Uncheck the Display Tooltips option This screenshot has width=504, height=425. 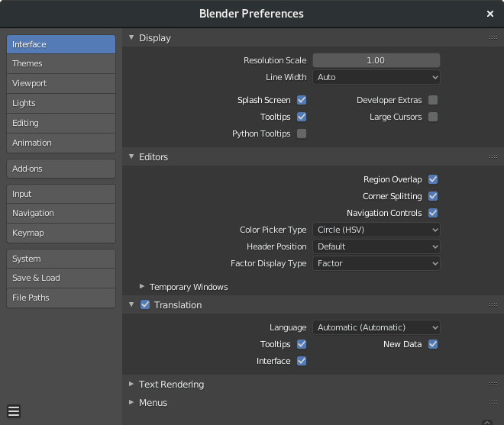point(302,117)
